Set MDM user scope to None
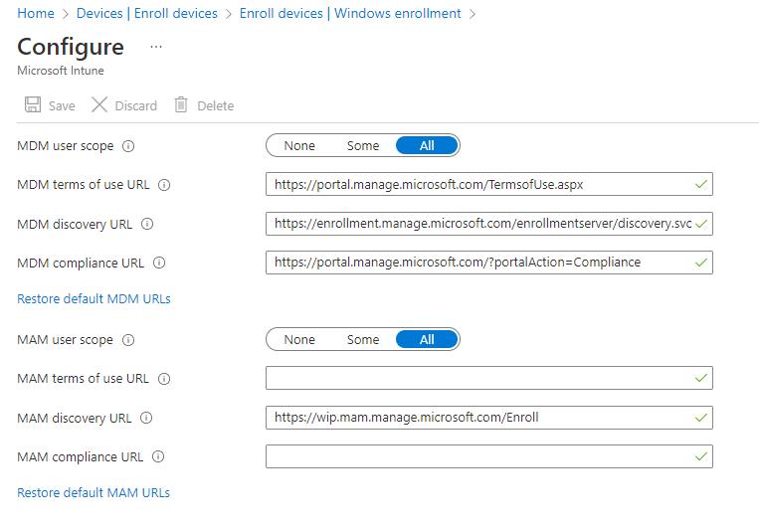This screenshot has width=759, height=532. click(x=299, y=146)
